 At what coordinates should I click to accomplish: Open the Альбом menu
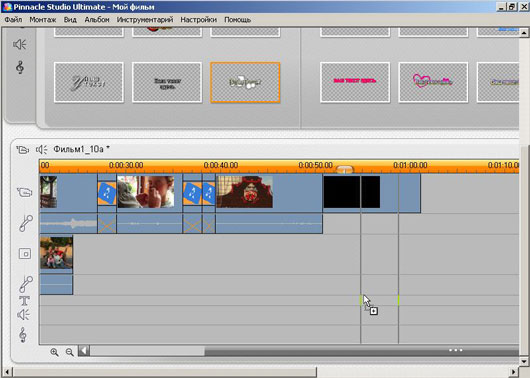click(x=97, y=20)
